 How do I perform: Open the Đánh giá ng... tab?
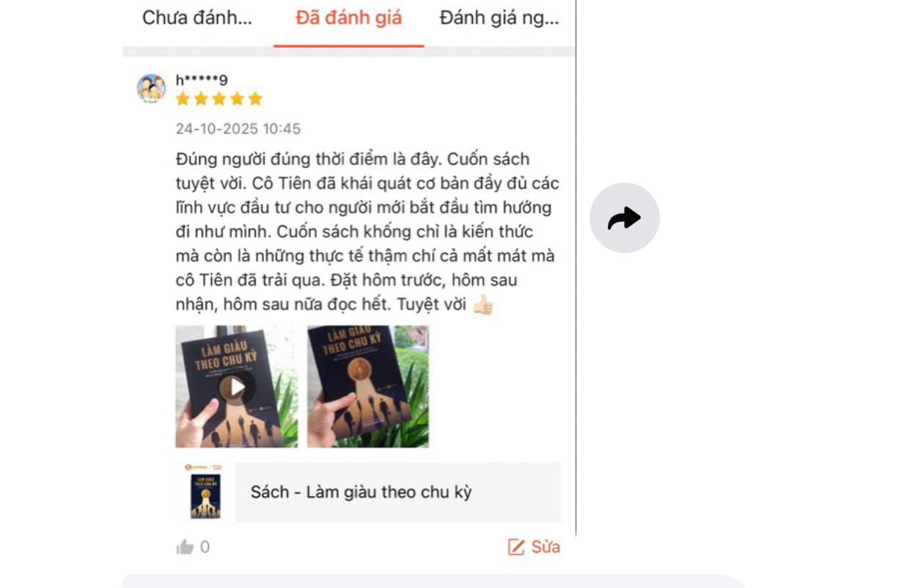[499, 18]
